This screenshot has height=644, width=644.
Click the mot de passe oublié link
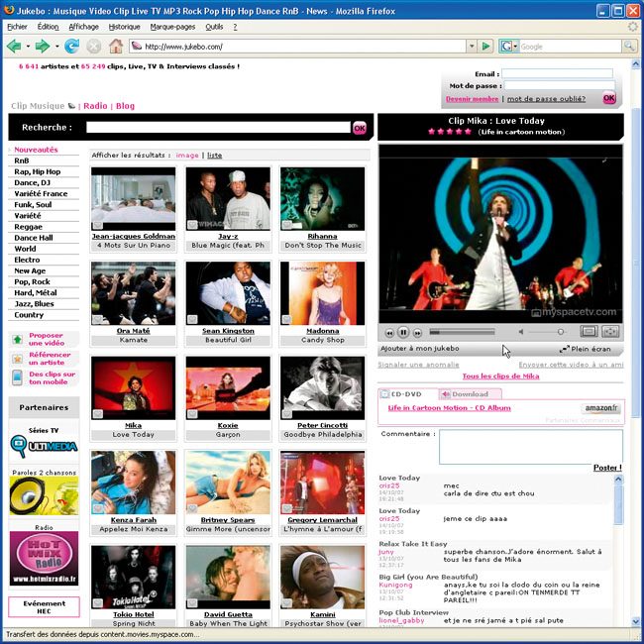[x=546, y=99]
